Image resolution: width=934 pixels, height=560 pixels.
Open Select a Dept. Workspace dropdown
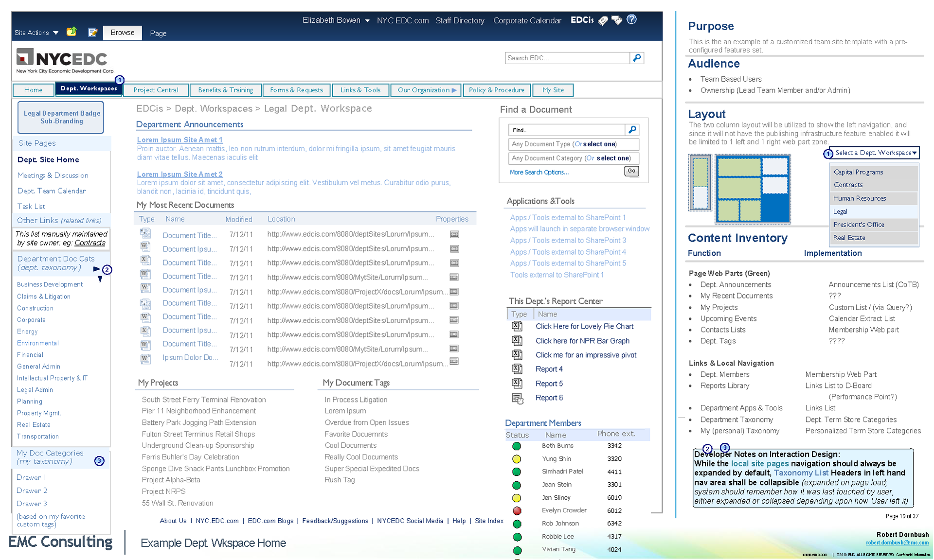(x=875, y=153)
